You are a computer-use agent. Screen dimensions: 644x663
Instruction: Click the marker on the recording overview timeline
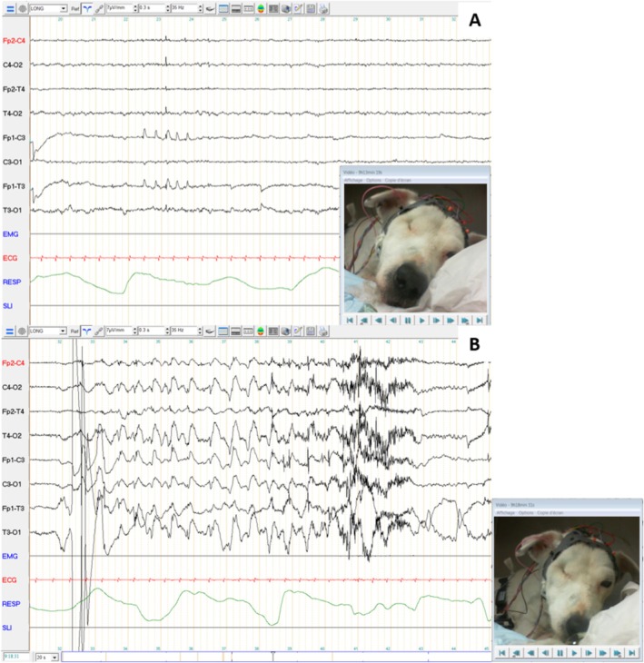click(272, 656)
